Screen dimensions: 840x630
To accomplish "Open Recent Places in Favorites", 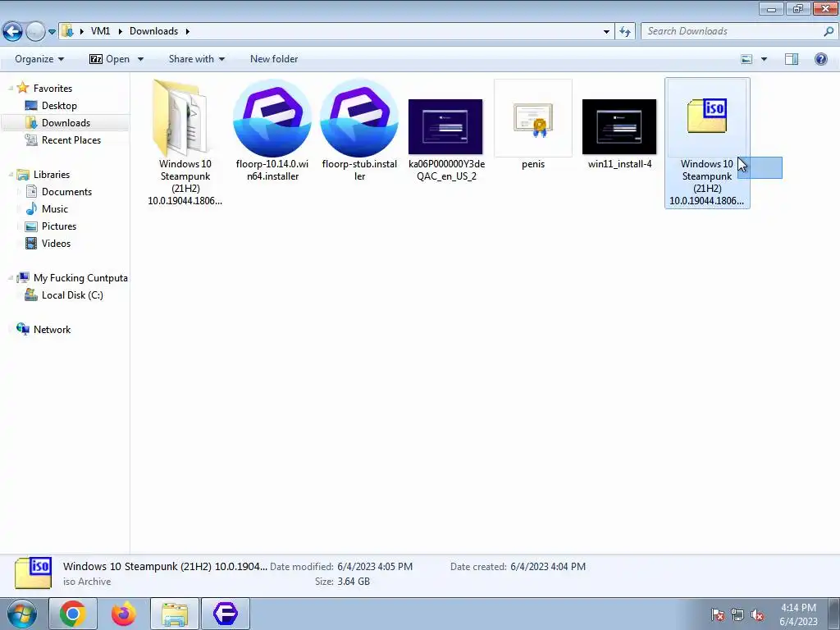I will [x=71, y=139].
